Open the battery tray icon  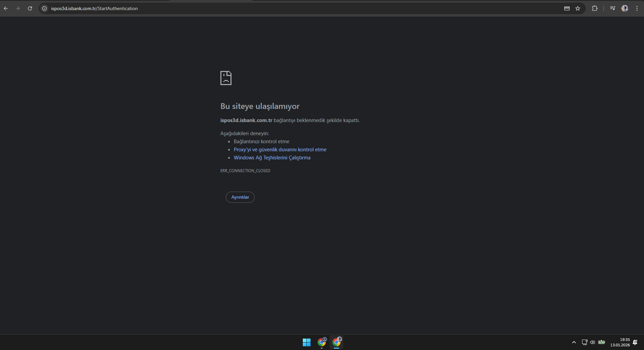602,342
